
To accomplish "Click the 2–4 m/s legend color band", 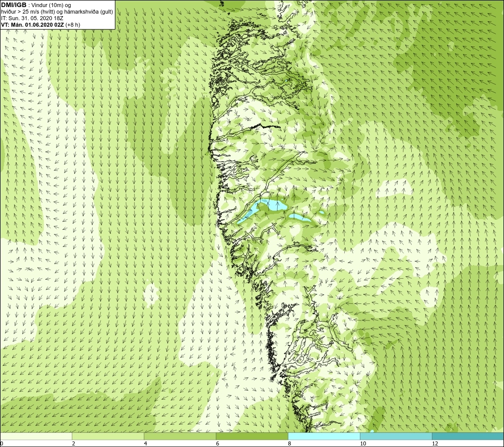I will click(x=108, y=436).
